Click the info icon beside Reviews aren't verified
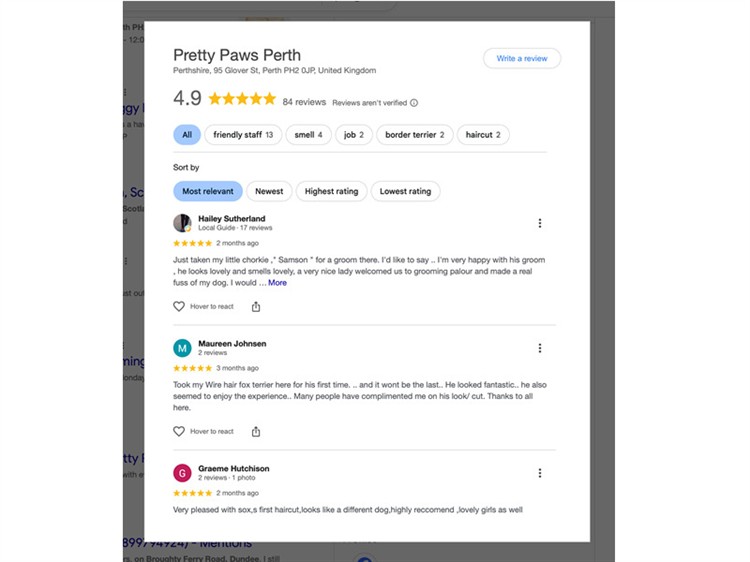The image size is (750, 562). [x=414, y=103]
